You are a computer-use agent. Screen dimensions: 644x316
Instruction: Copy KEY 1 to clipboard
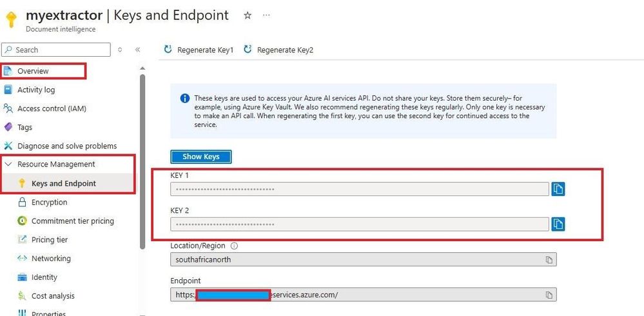coord(558,189)
